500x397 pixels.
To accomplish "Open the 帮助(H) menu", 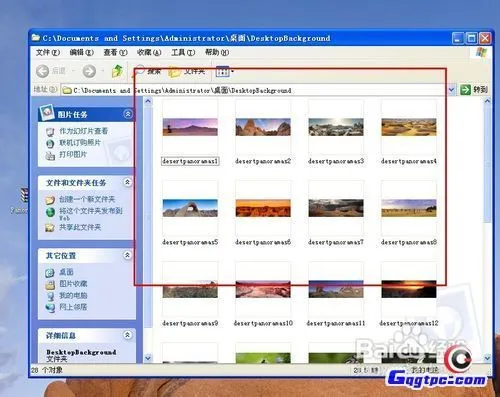I will 217,53.
